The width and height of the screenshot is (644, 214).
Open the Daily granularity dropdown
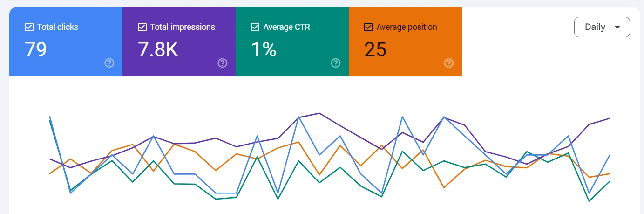[602, 27]
